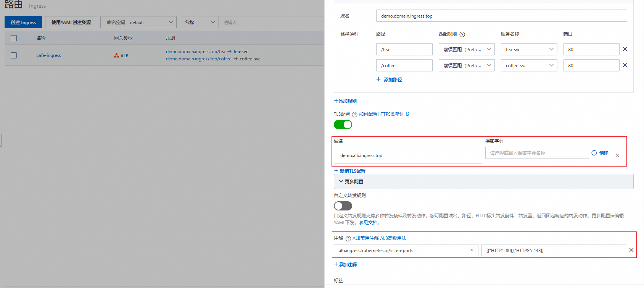Viewport: 644px width, 288px height.
Task: Open the 名称 search type dropdown
Action: click(x=199, y=22)
